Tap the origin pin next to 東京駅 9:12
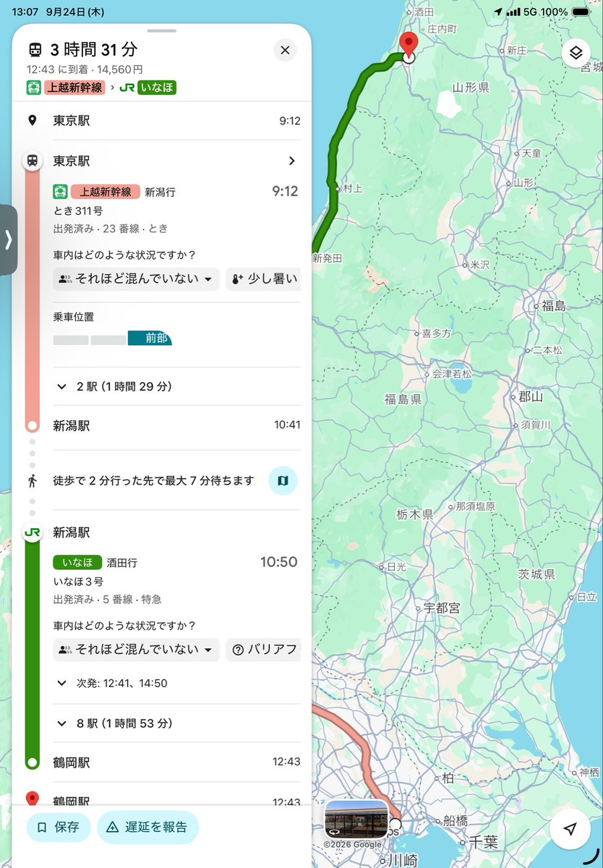The height and width of the screenshot is (868, 603). [x=32, y=121]
